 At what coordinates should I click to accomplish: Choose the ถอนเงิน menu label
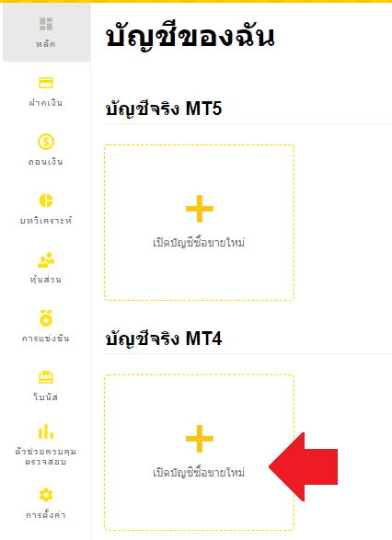pos(45,162)
